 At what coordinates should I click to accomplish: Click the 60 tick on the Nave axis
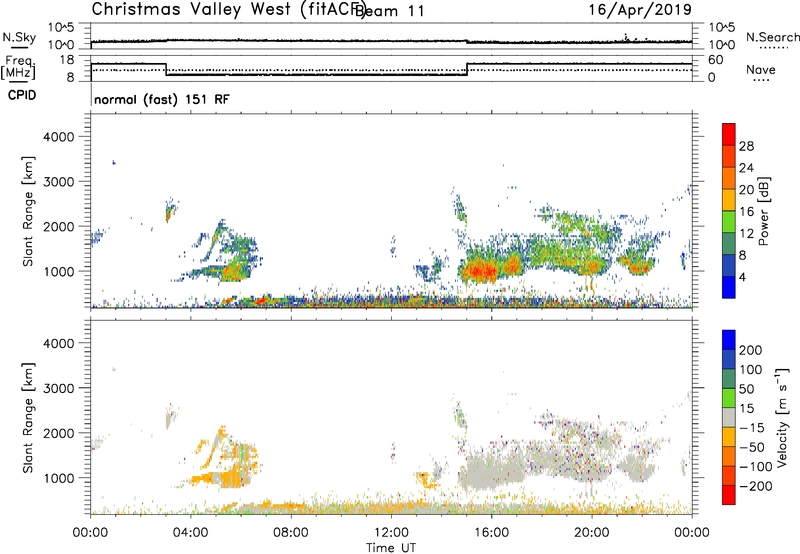(715, 60)
